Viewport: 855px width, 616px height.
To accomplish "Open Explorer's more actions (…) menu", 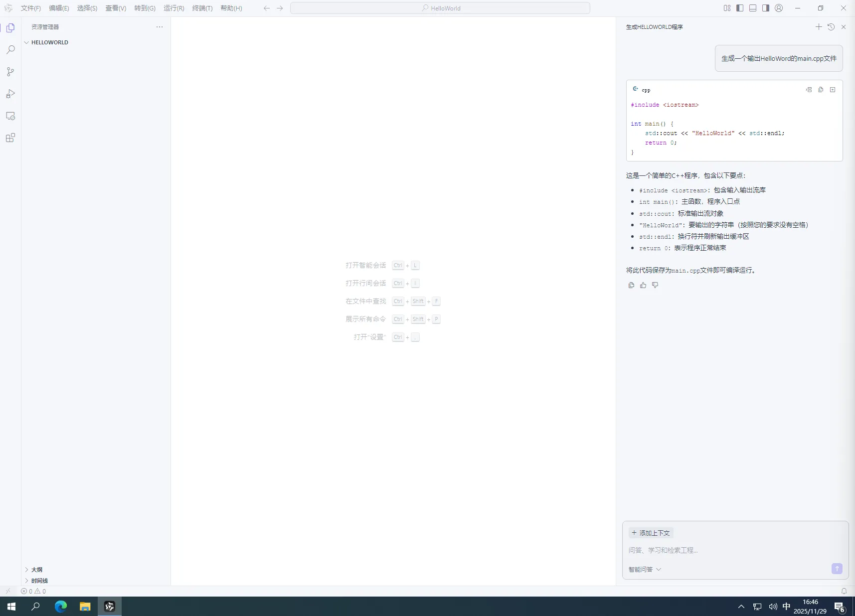I will (x=160, y=27).
